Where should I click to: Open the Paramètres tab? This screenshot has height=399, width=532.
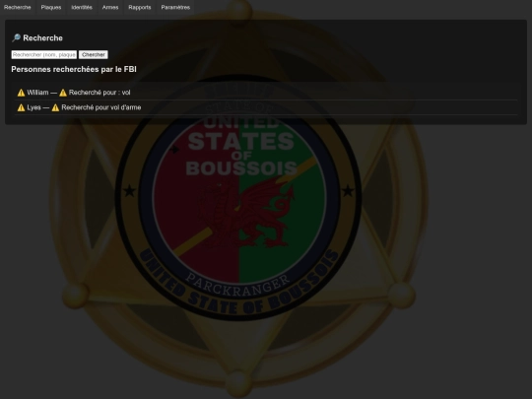[x=175, y=8]
